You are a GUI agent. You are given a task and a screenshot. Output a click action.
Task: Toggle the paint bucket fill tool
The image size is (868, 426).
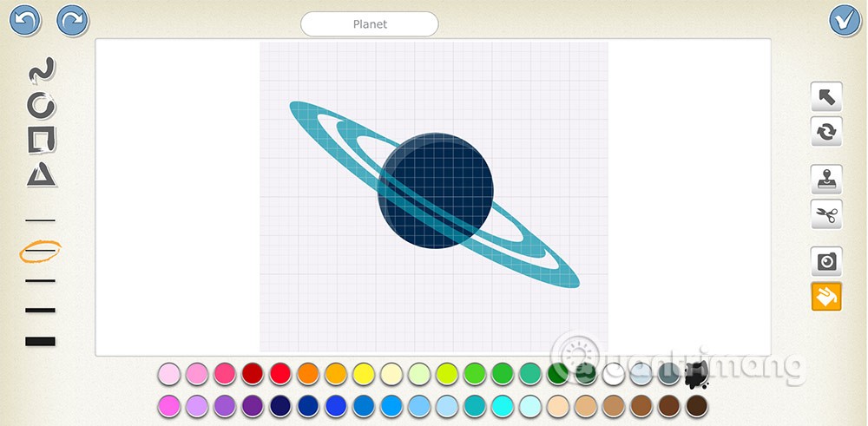[x=826, y=296]
